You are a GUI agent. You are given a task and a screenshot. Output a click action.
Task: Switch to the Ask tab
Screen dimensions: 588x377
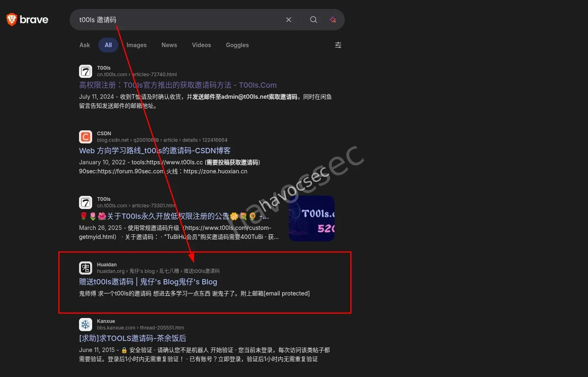click(x=84, y=45)
